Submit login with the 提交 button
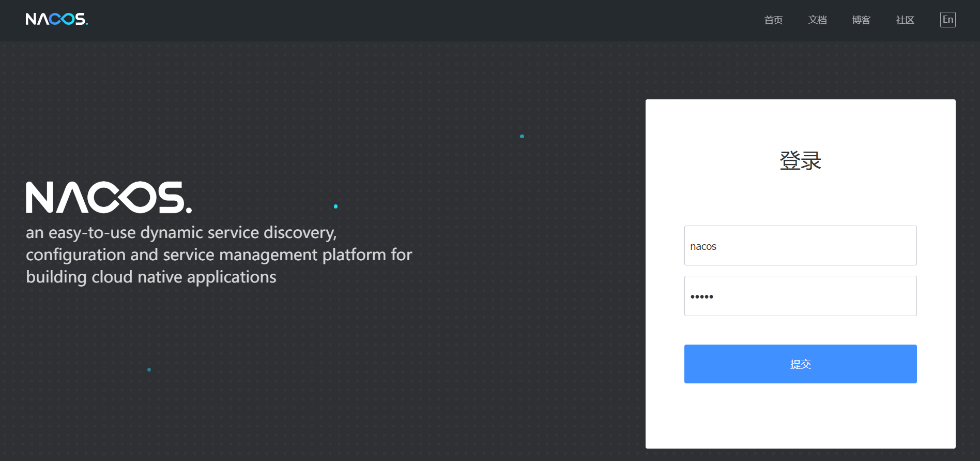 pyautogui.click(x=800, y=364)
